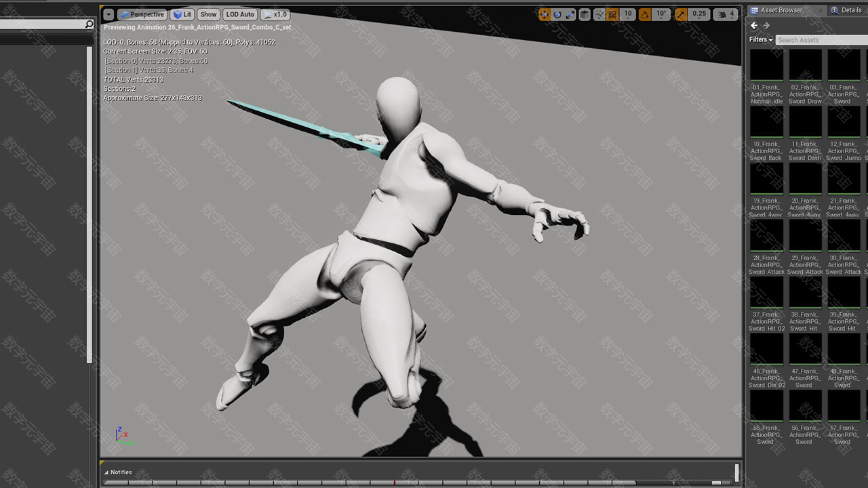868x488 pixels.
Task: Toggle grid snapping on or off
Action: pos(612,14)
